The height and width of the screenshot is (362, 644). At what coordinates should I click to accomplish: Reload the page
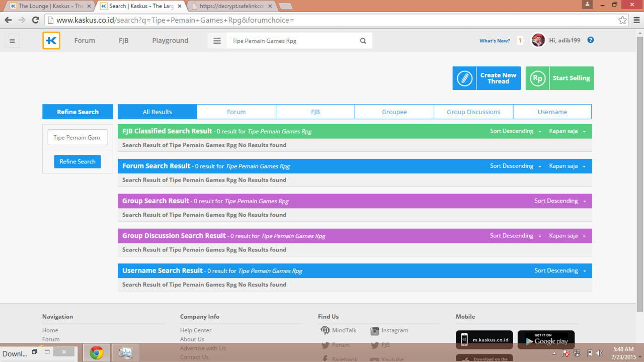coord(35,20)
